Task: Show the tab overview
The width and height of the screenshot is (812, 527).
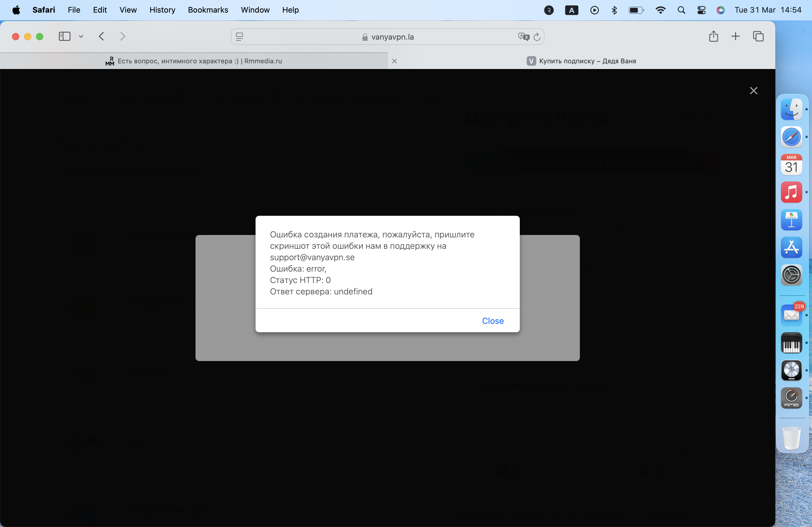Action: click(x=758, y=37)
